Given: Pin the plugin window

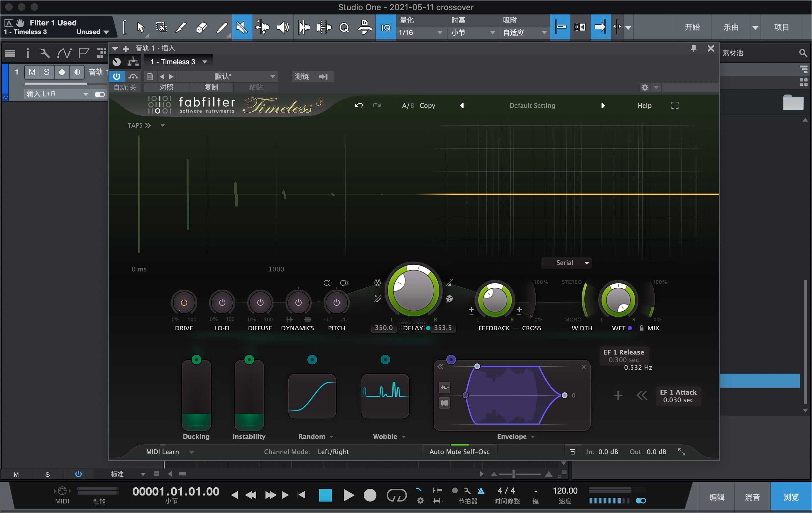Looking at the screenshot, I should (694, 49).
